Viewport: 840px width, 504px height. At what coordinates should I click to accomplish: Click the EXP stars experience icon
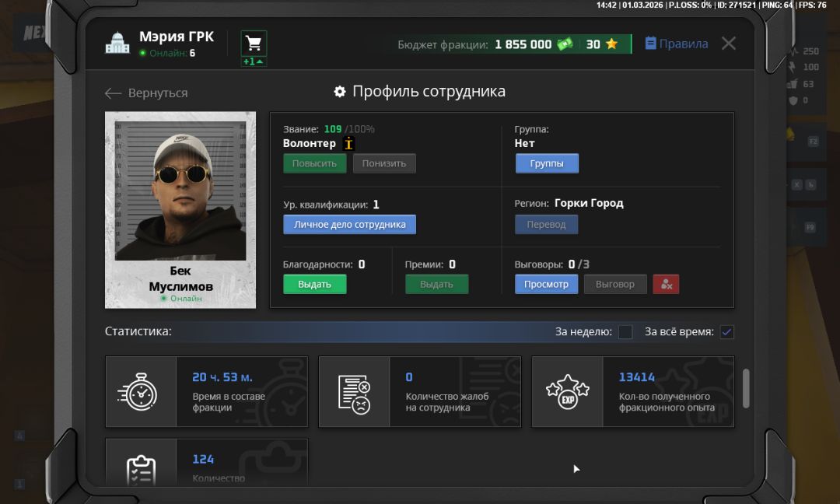tap(567, 392)
